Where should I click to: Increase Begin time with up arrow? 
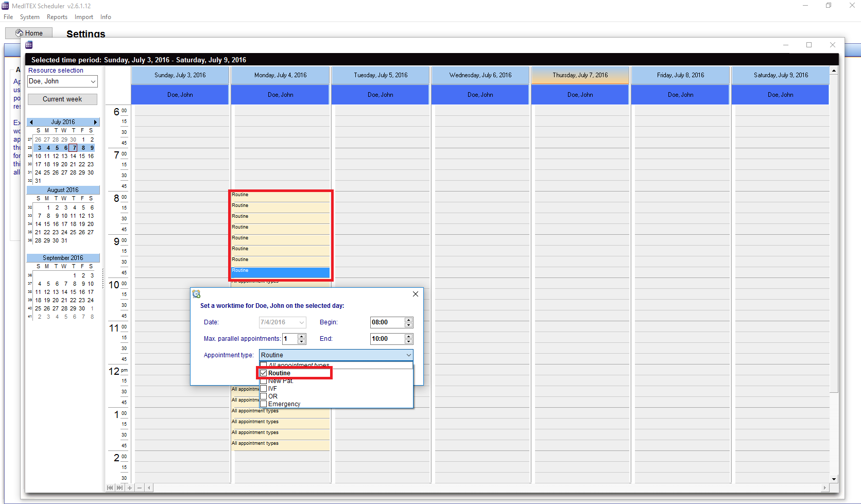[x=409, y=320]
